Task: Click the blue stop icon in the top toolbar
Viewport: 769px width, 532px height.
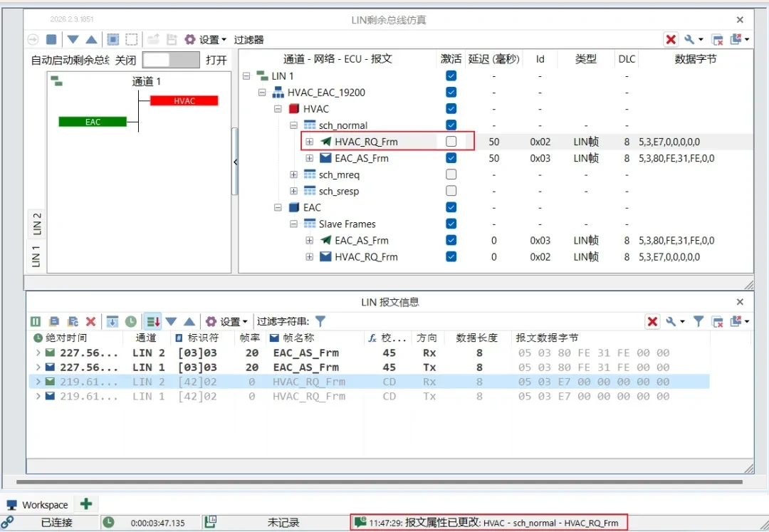Action: coord(51,39)
